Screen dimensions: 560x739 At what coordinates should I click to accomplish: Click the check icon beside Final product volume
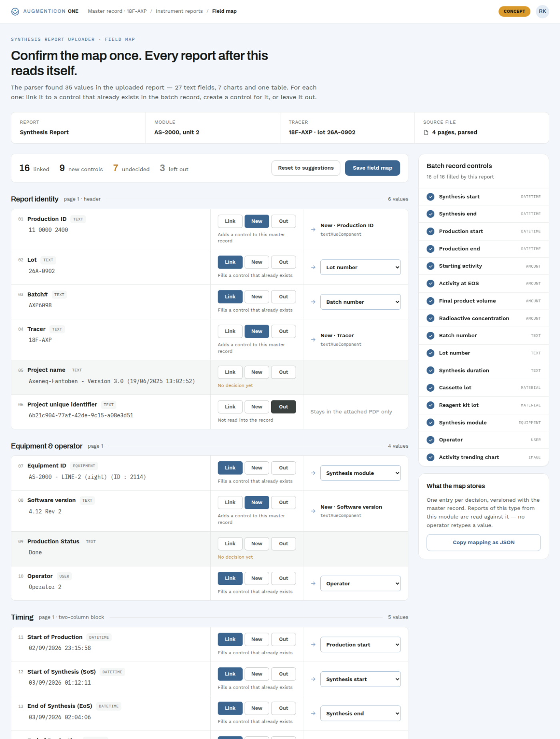[430, 301]
